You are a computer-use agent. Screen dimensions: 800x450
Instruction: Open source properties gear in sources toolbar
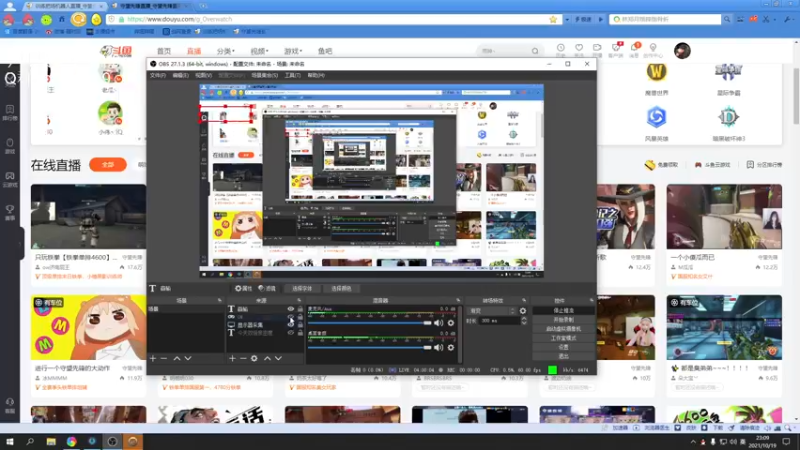click(x=254, y=358)
